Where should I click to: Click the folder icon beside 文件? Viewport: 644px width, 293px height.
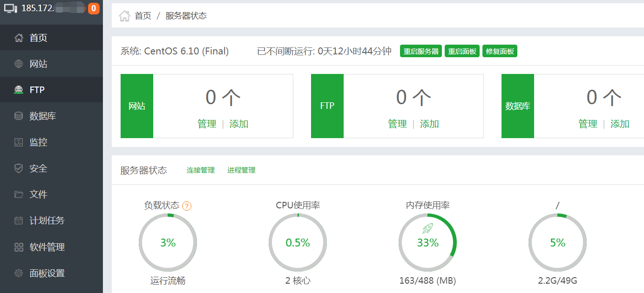pos(19,194)
